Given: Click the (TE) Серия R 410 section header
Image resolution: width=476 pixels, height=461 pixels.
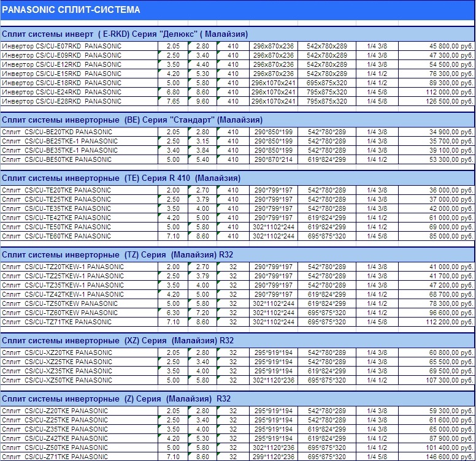Looking at the screenshot, I should tap(121, 178).
